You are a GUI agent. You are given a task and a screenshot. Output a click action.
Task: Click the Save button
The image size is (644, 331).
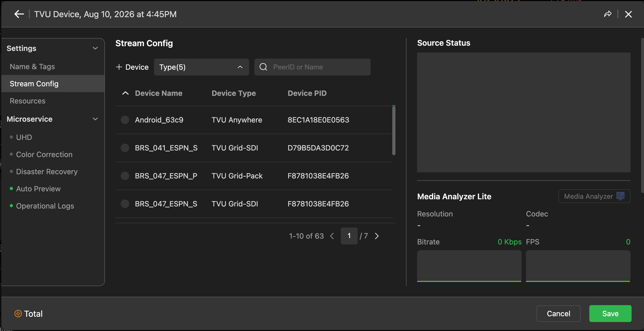[x=610, y=314]
